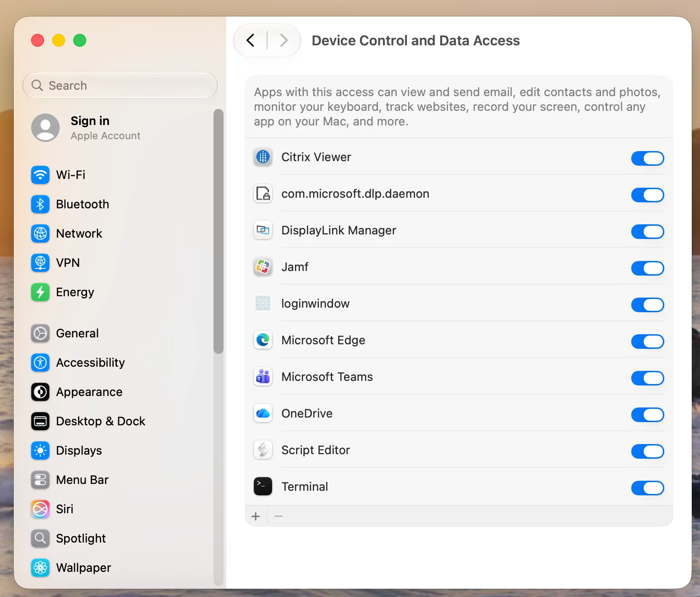Click the Terminal app icon
Viewport: 700px width, 597px height.
pyautogui.click(x=263, y=487)
